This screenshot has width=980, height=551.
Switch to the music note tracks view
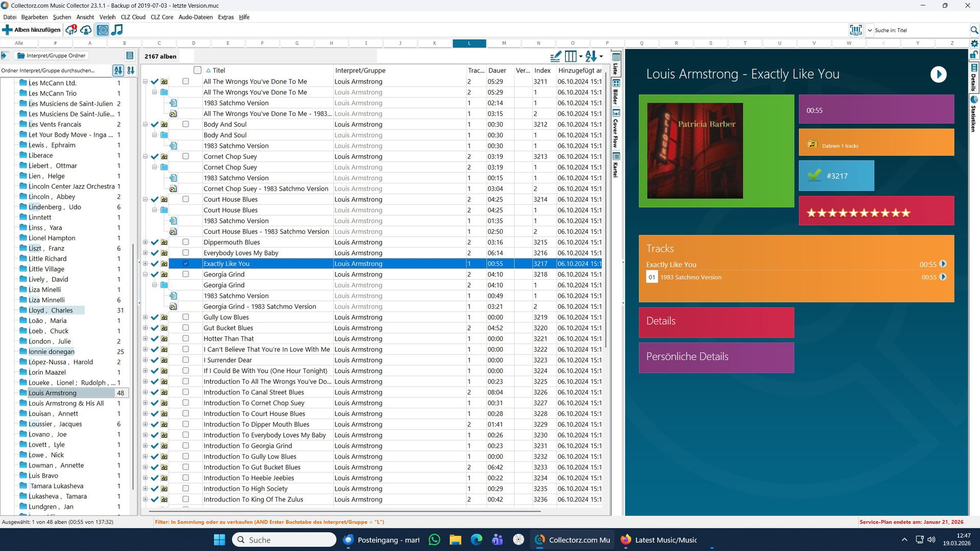[x=117, y=30]
